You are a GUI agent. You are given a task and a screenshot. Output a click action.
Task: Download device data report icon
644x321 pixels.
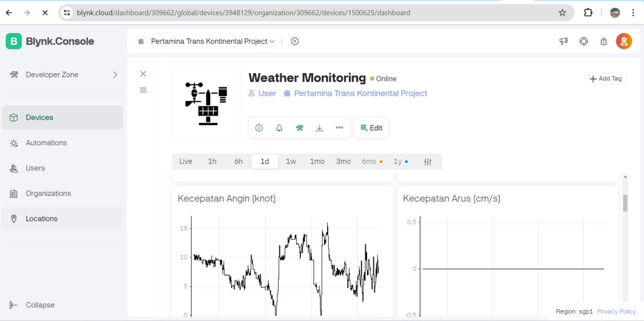[x=319, y=128]
